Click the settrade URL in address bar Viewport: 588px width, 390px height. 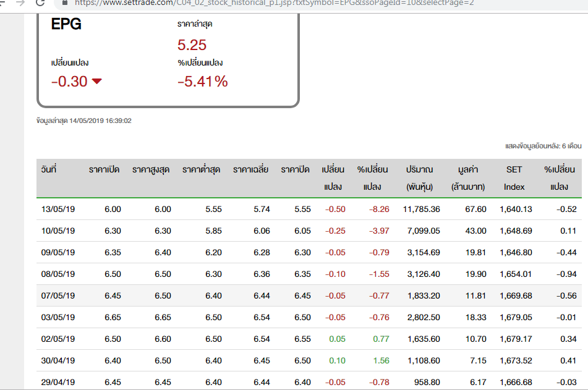tap(274, 3)
